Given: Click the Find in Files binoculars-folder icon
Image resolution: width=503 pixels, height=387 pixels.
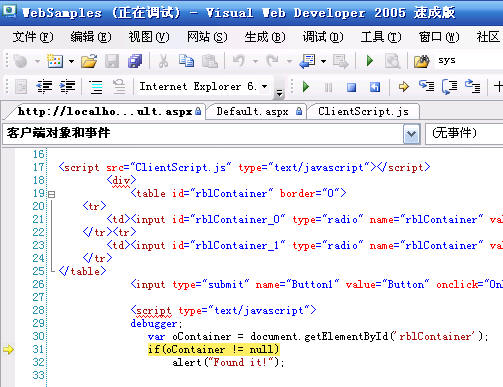Looking at the screenshot, I should click(x=421, y=61).
